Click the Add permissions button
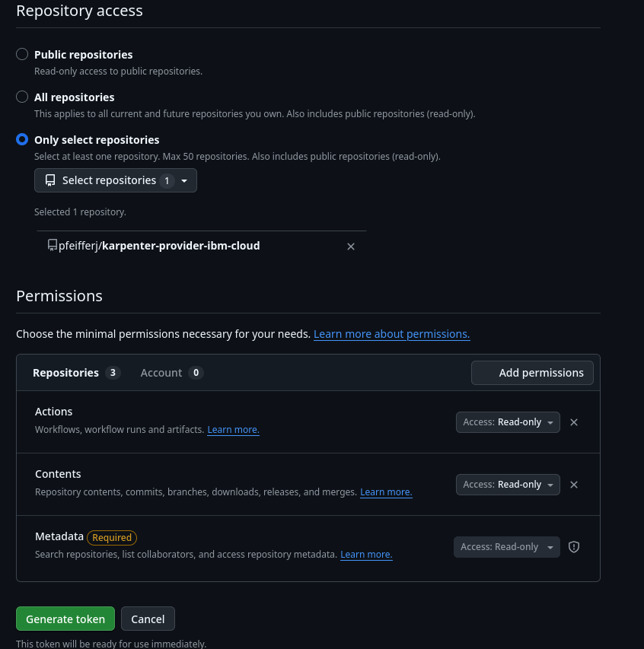 (532, 373)
